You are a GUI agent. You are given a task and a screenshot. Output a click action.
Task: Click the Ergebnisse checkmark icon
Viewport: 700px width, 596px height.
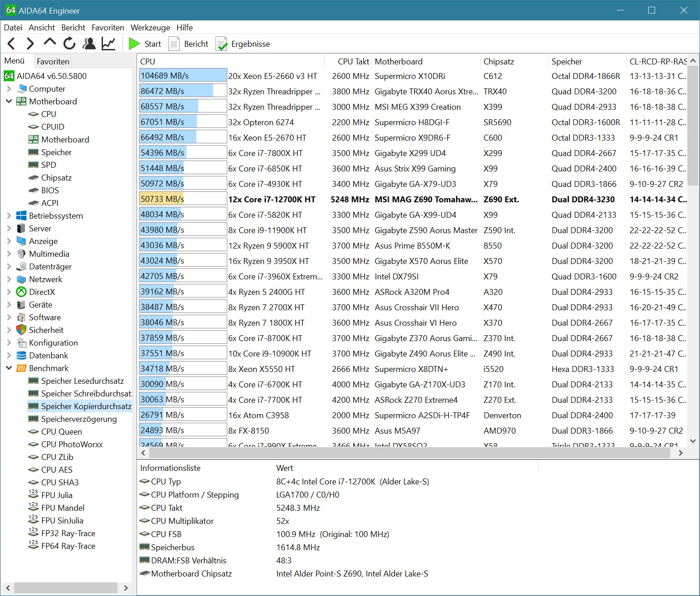pyautogui.click(x=221, y=44)
